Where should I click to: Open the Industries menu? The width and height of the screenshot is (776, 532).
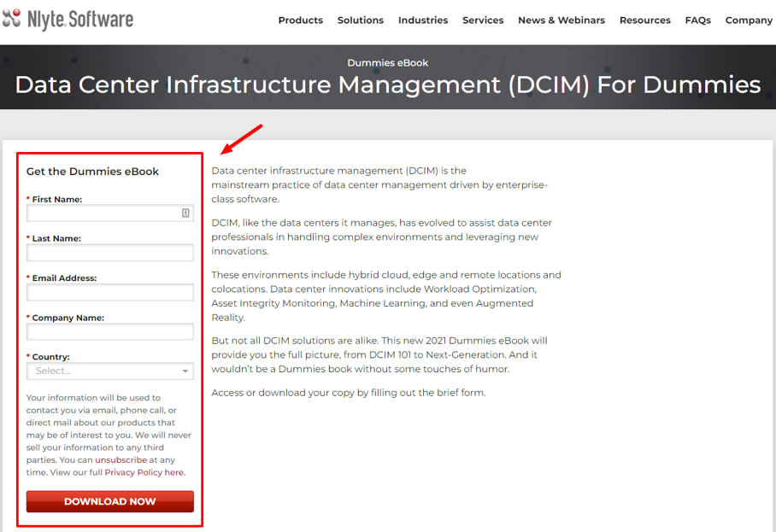(x=423, y=20)
